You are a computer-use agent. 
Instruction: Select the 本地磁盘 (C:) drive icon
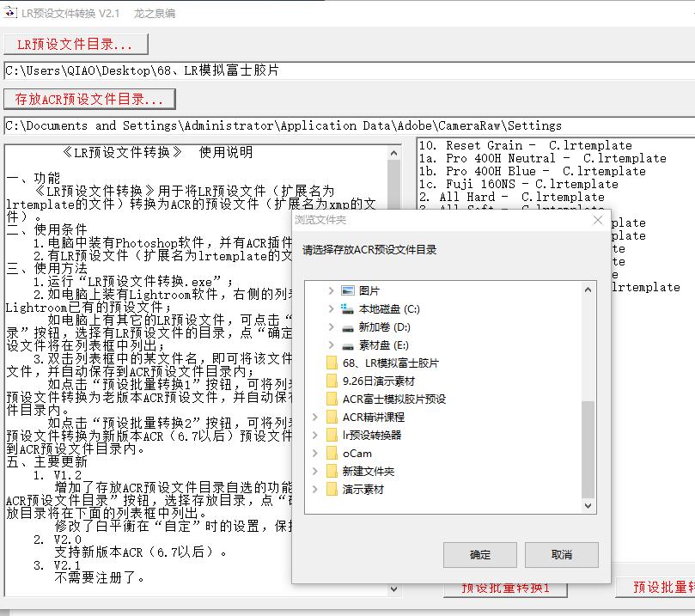[x=347, y=310]
